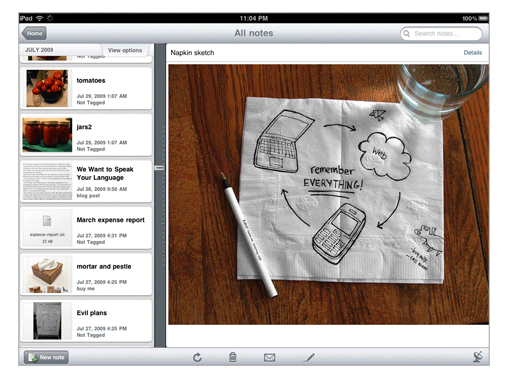513x381 pixels.
Task: Select the Evil plans note
Action: 86,321
